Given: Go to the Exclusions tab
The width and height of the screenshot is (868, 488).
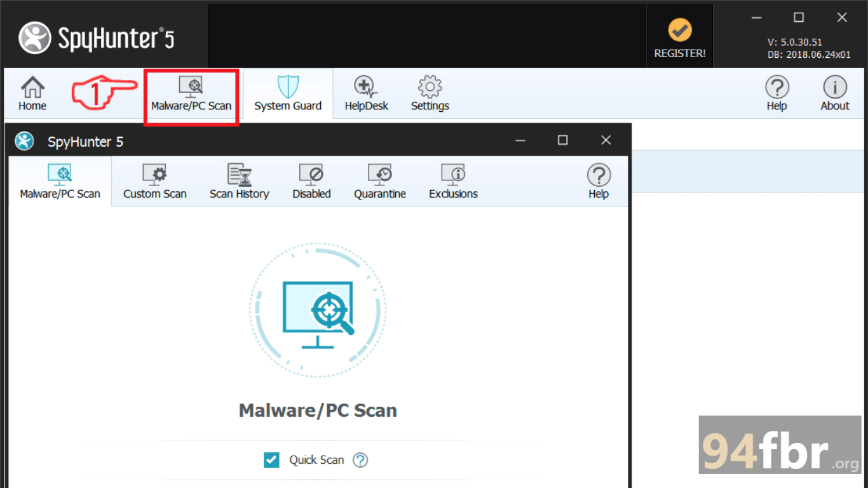Looking at the screenshot, I should (453, 182).
